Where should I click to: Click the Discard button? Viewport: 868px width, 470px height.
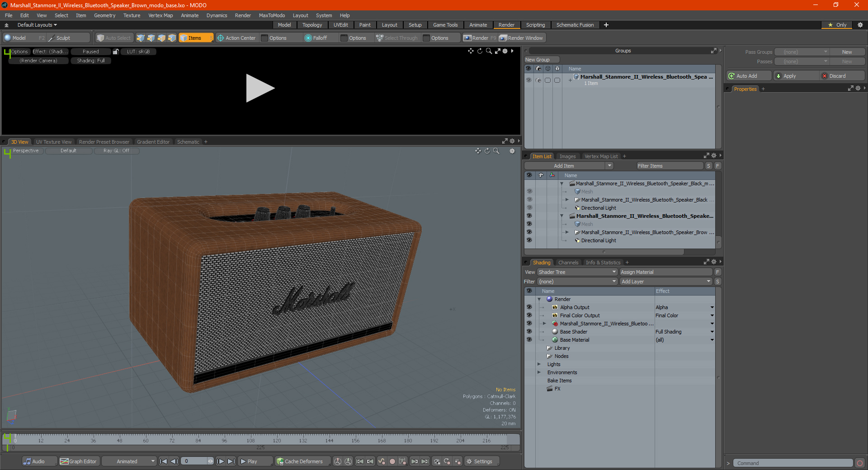841,76
